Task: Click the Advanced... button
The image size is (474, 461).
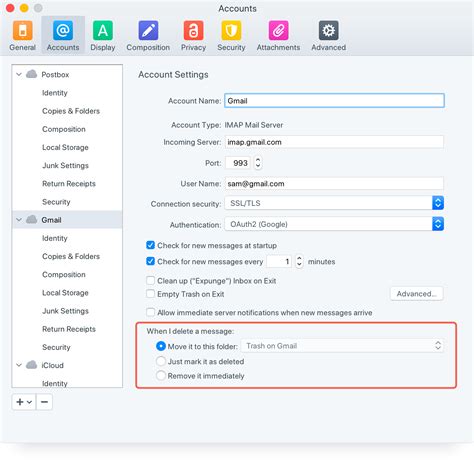Action: 417,294
